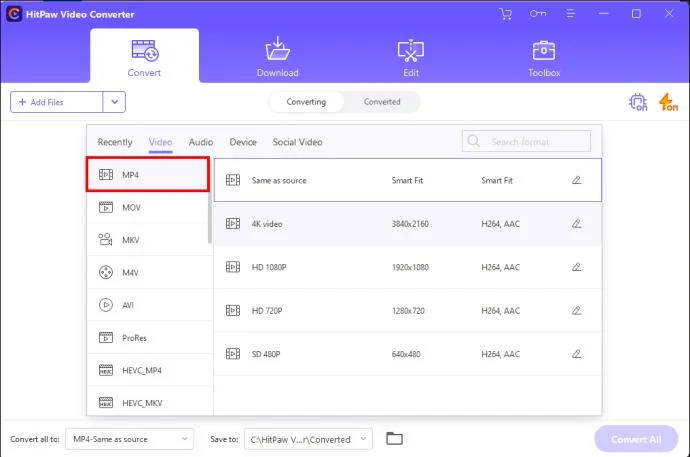The width and height of the screenshot is (690, 457).
Task: Expand the Add Files dropdown arrow
Action: [114, 102]
